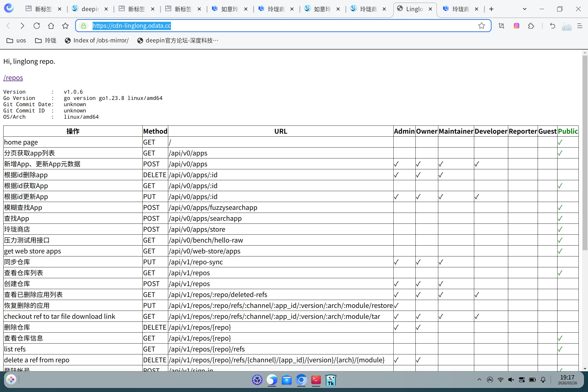Click the browser reload icon

pyautogui.click(x=37, y=26)
